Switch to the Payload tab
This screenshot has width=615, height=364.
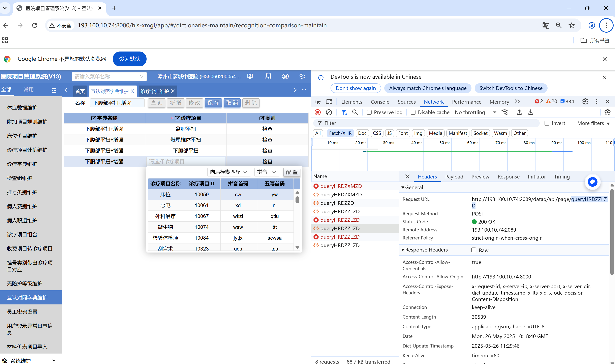coord(454,177)
